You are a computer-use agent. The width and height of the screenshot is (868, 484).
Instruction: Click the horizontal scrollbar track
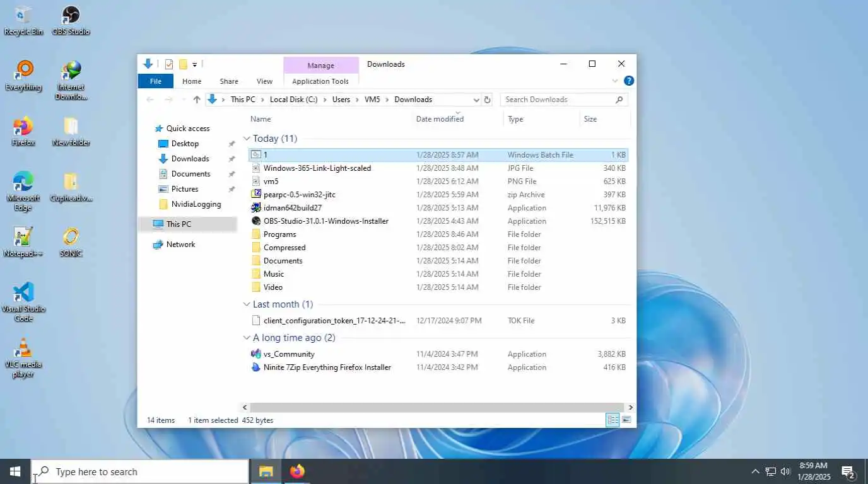[x=438, y=408]
